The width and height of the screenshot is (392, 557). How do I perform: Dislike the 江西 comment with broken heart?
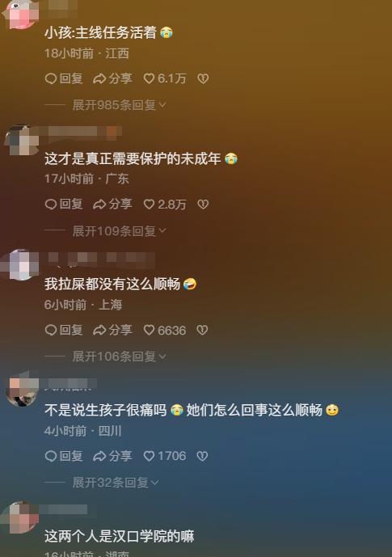click(203, 78)
